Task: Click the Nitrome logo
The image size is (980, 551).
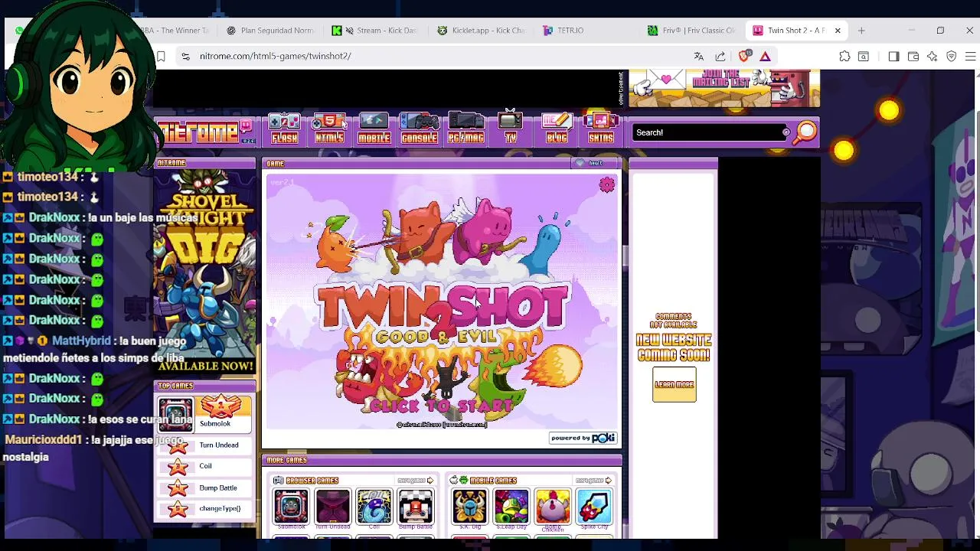Action: coord(204,132)
